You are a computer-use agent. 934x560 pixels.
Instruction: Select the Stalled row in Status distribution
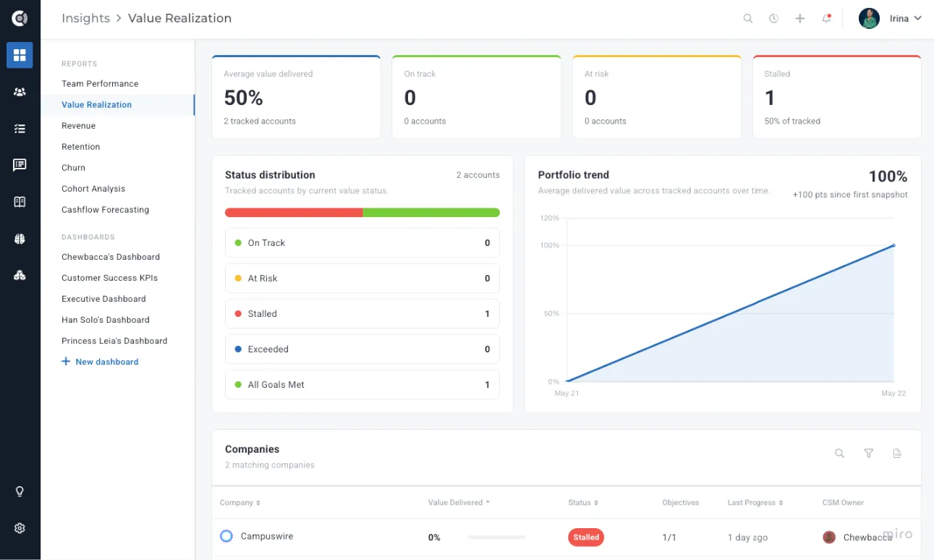coord(362,314)
